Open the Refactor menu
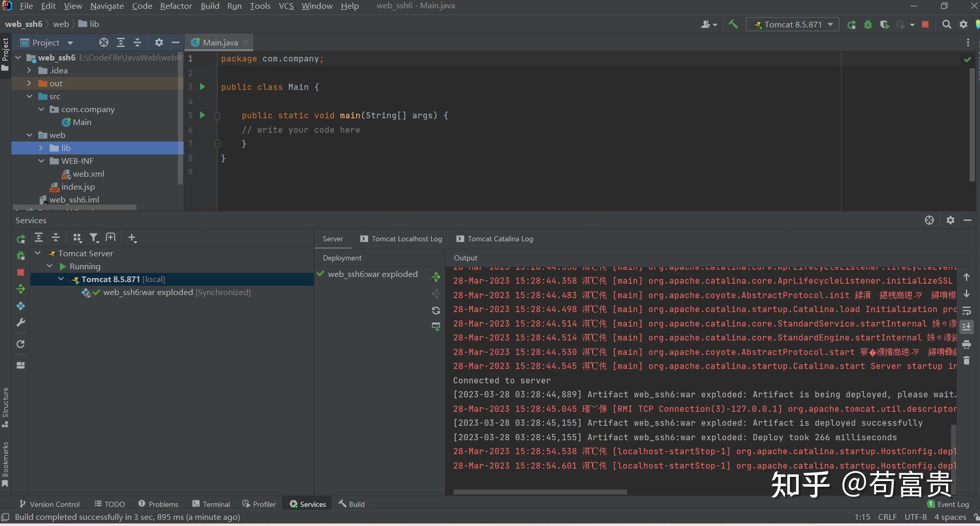The image size is (980, 526). (176, 6)
